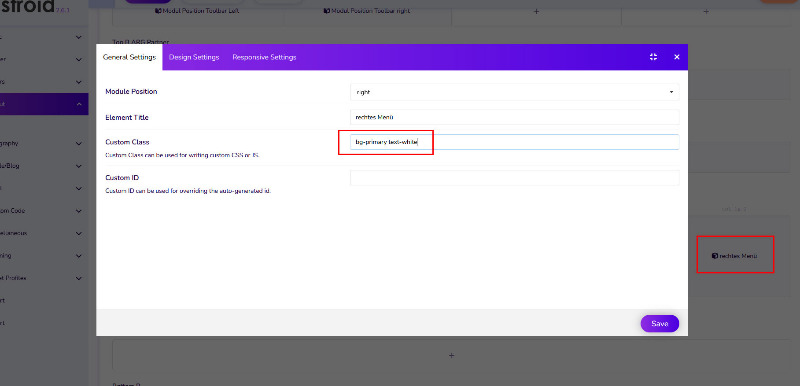Click the Module Position label
The image size is (800, 386).
click(131, 92)
